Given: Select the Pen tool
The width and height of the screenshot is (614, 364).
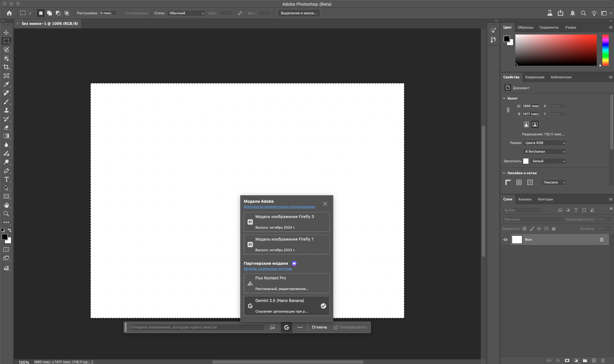Looking at the screenshot, I should click(x=6, y=171).
